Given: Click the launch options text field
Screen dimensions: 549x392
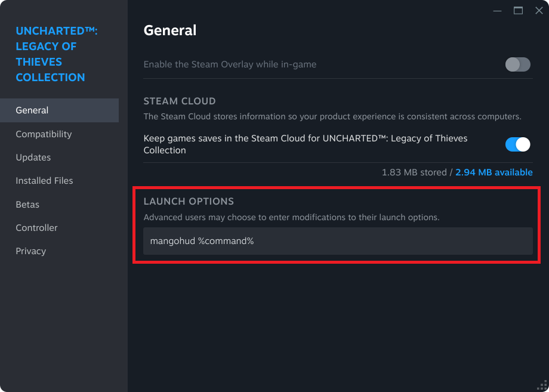Looking at the screenshot, I should click(x=338, y=241).
